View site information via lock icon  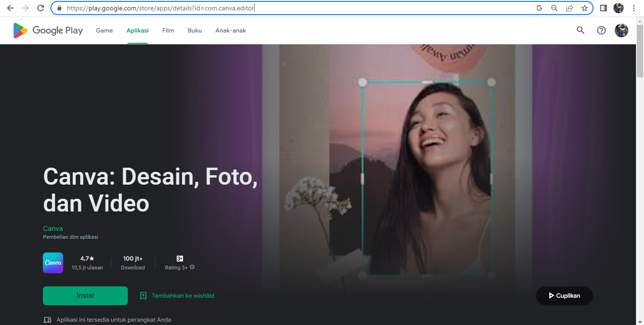(x=59, y=8)
